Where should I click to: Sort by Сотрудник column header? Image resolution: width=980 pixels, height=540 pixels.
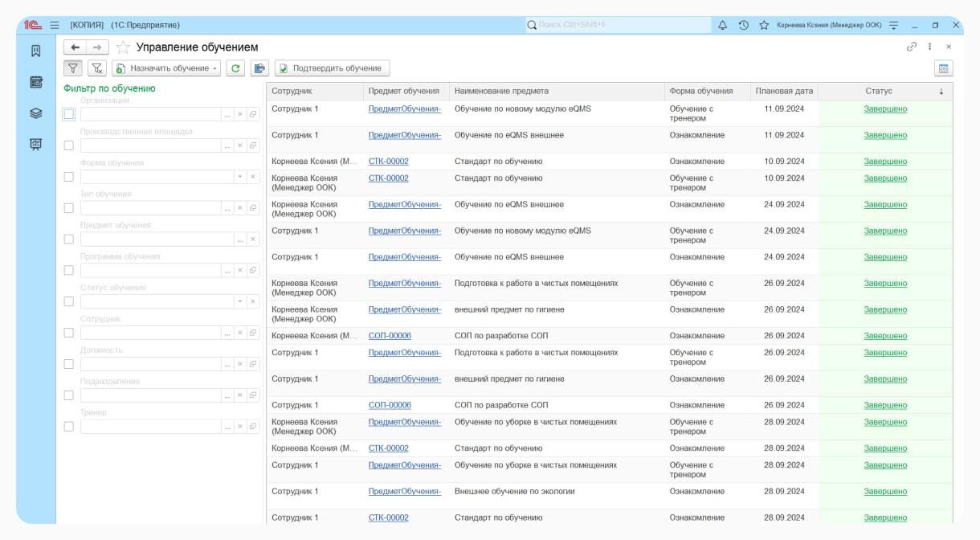click(x=315, y=92)
